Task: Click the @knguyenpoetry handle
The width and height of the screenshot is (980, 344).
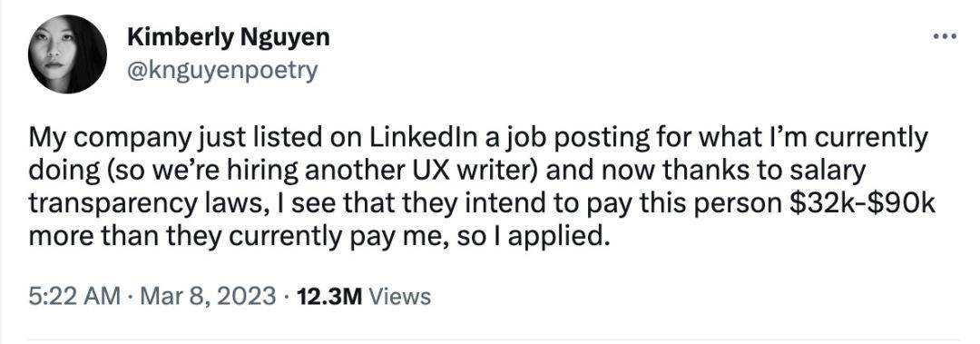Action: click(222, 71)
